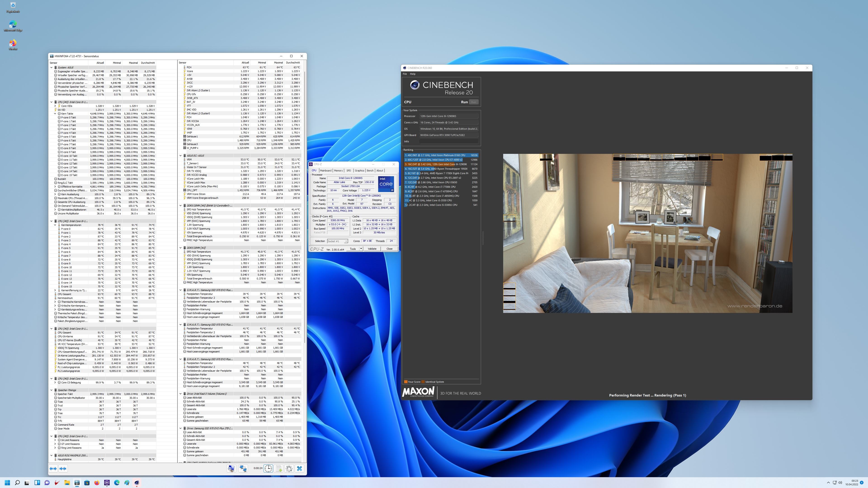Select P-core 0 Takt sensor row
Screen dimensions: 868x488
pyautogui.click(x=106, y=117)
